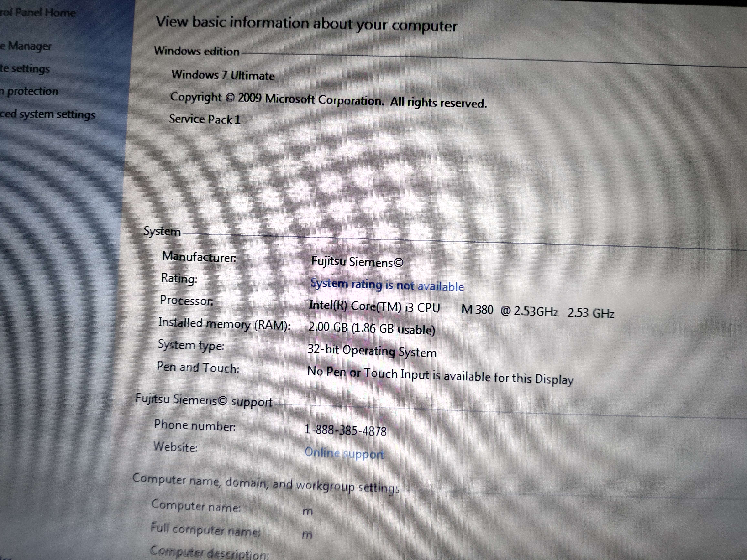Click the 'Rating:' label
This screenshot has width=747, height=560.
(x=179, y=279)
